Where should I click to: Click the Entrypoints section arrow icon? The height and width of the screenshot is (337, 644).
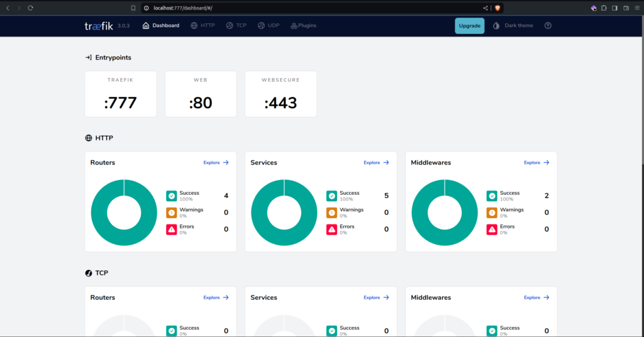pos(88,57)
